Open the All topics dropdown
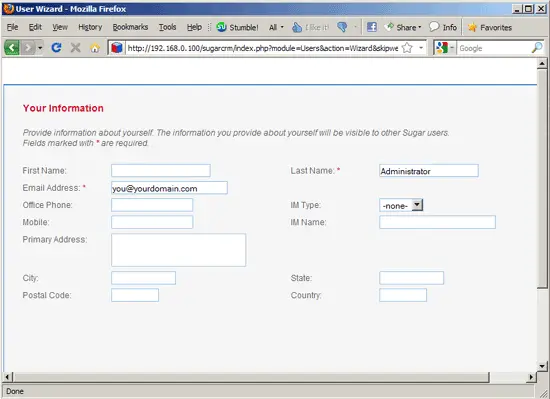This screenshot has height=399, width=550. coord(276,27)
